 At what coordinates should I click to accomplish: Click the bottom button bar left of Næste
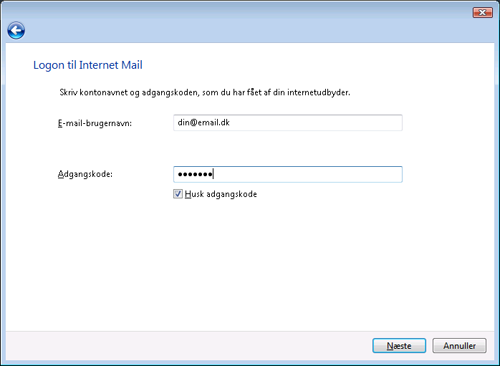pyautogui.click(x=187, y=346)
